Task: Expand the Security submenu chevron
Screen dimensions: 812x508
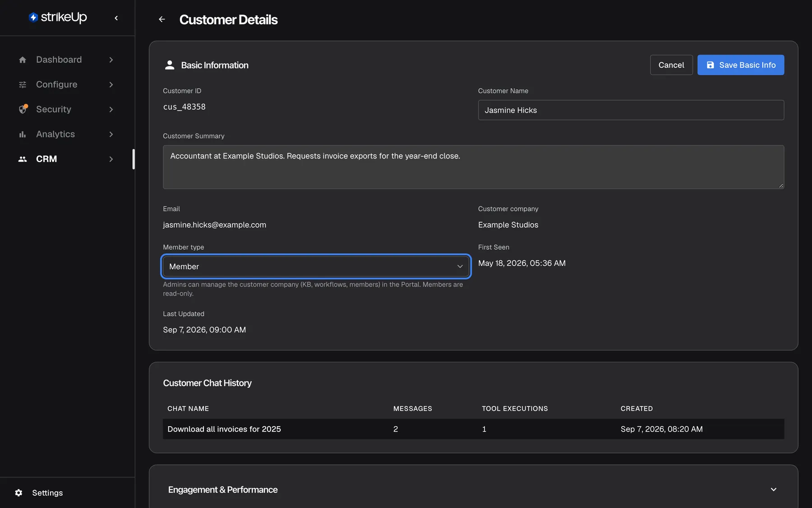Action: 111,109
